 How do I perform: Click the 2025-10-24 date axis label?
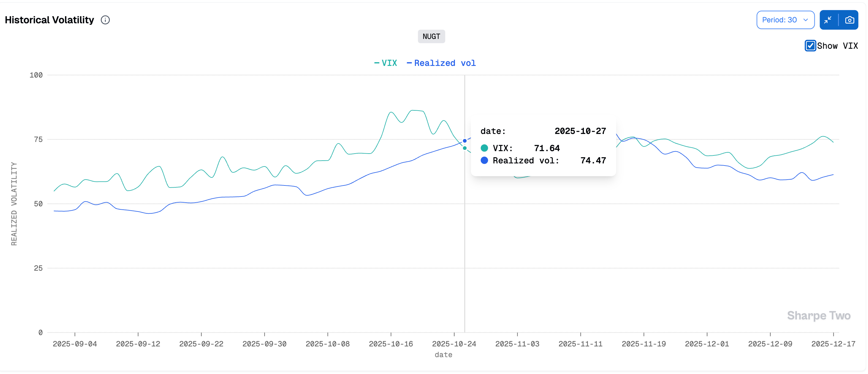(x=454, y=344)
